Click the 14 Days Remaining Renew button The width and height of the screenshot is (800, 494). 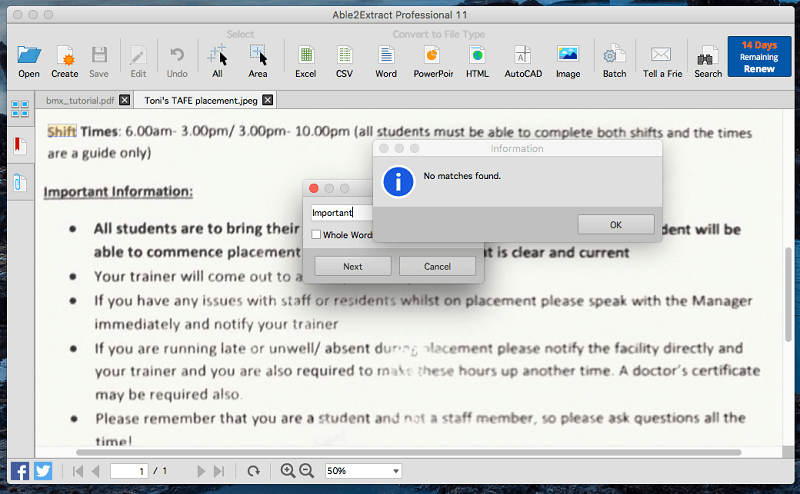pyautogui.click(x=759, y=57)
